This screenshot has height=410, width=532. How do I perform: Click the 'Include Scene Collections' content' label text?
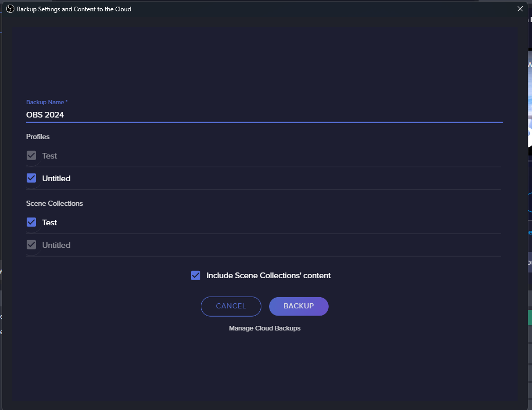(269, 276)
